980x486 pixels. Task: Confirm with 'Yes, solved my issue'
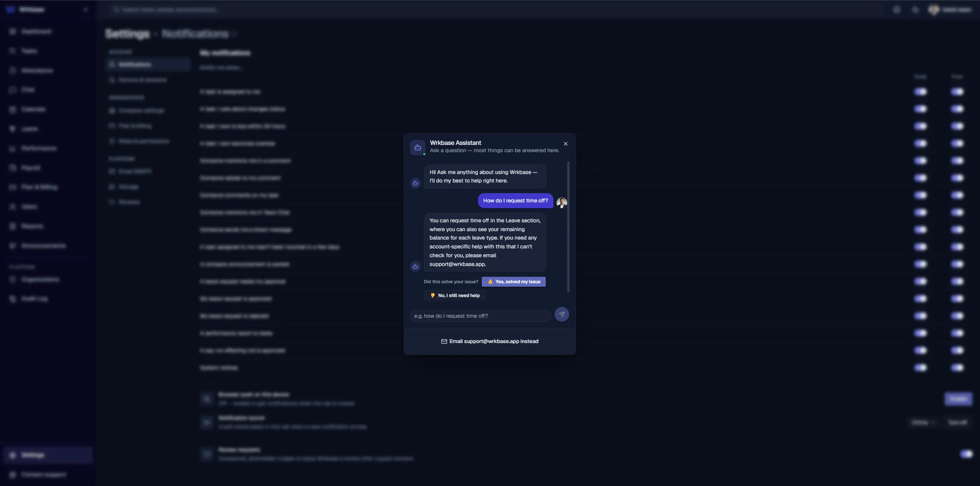(514, 282)
